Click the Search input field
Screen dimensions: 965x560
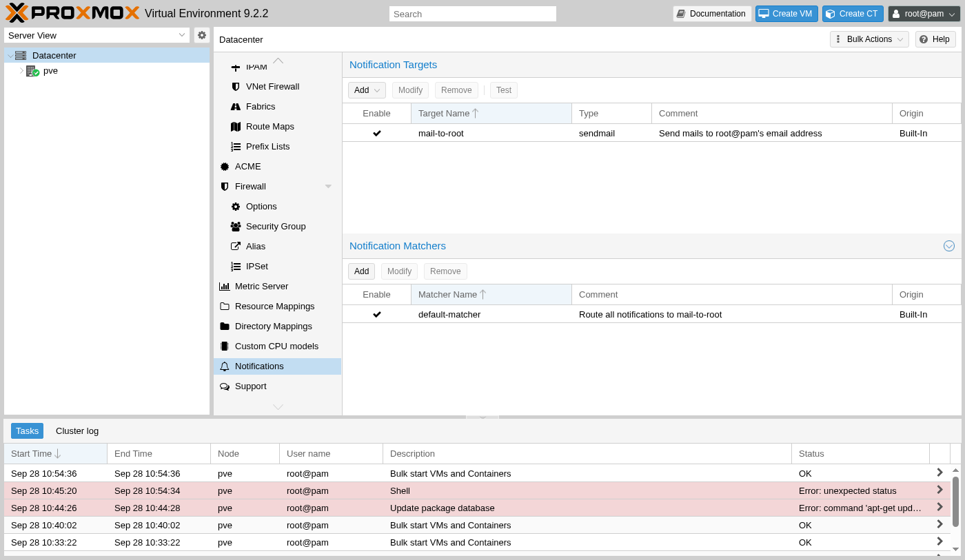click(473, 14)
